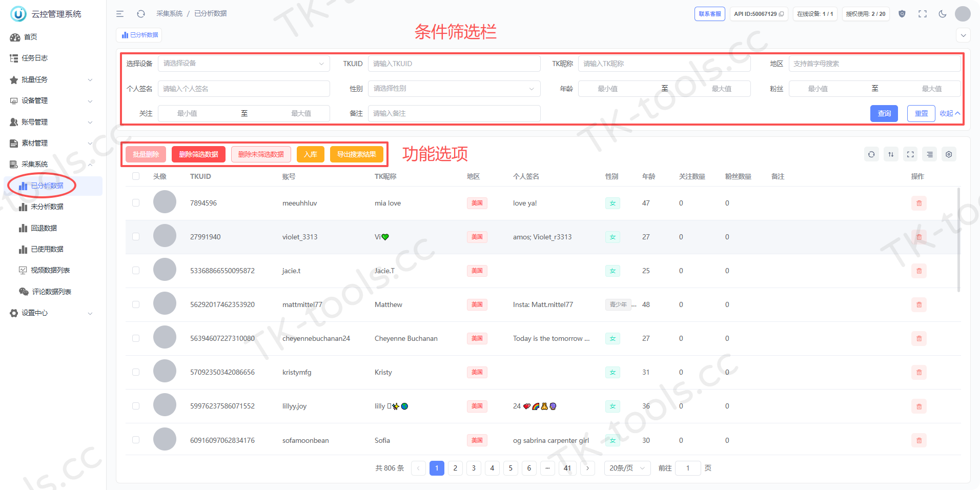The height and width of the screenshot is (490, 980).
Task: Expand 批量任务 sidebar menu
Action: coord(53,79)
